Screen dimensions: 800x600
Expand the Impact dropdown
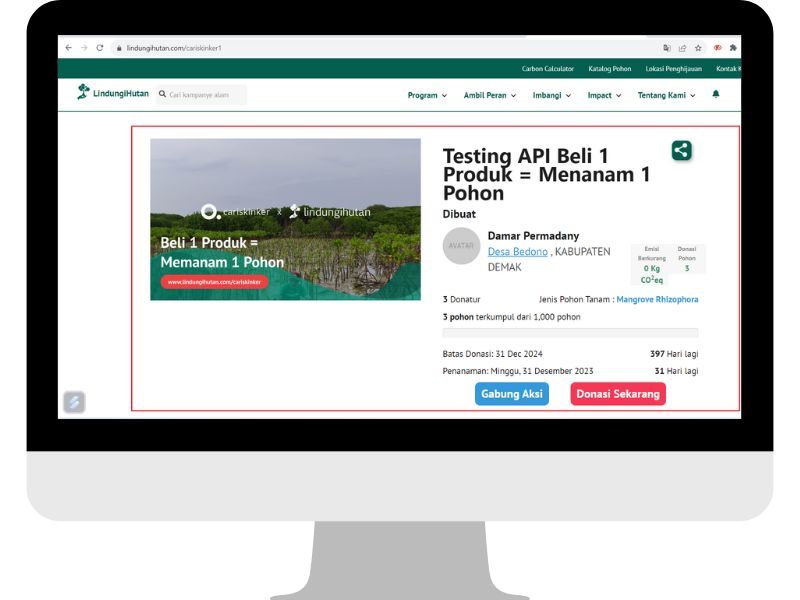click(604, 95)
